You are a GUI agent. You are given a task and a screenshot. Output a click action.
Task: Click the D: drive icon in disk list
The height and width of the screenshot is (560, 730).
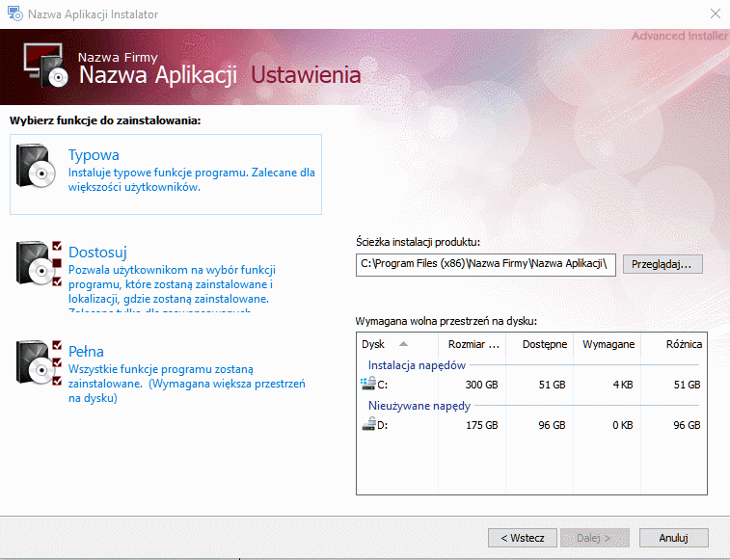click(x=366, y=424)
